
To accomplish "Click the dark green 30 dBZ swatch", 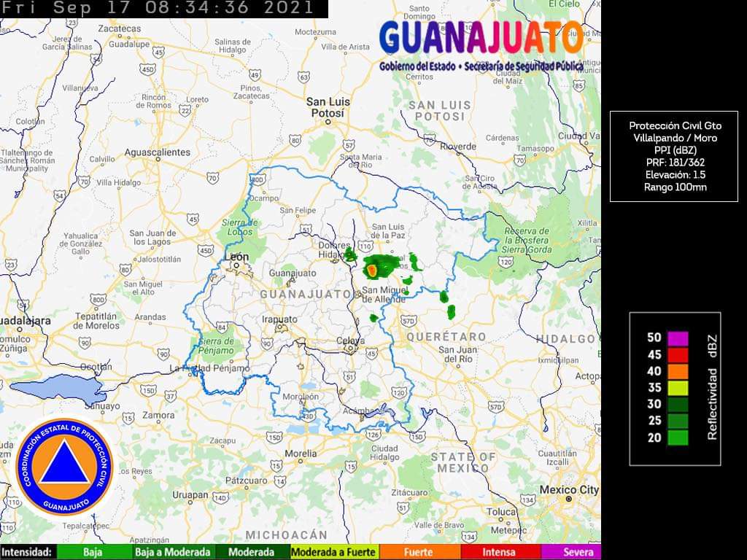I will point(678,404).
